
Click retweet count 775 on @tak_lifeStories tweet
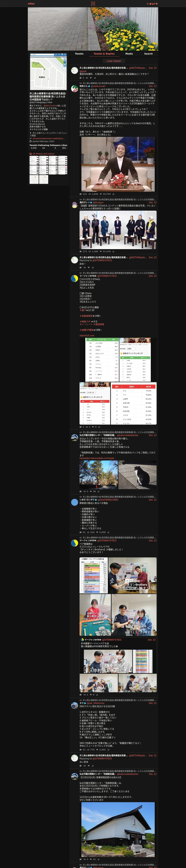91,750
